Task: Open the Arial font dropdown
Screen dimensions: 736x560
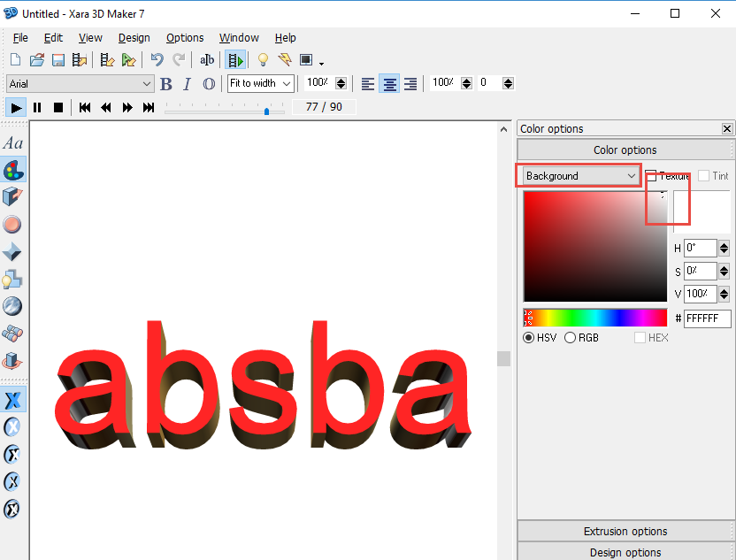Action: pos(80,84)
